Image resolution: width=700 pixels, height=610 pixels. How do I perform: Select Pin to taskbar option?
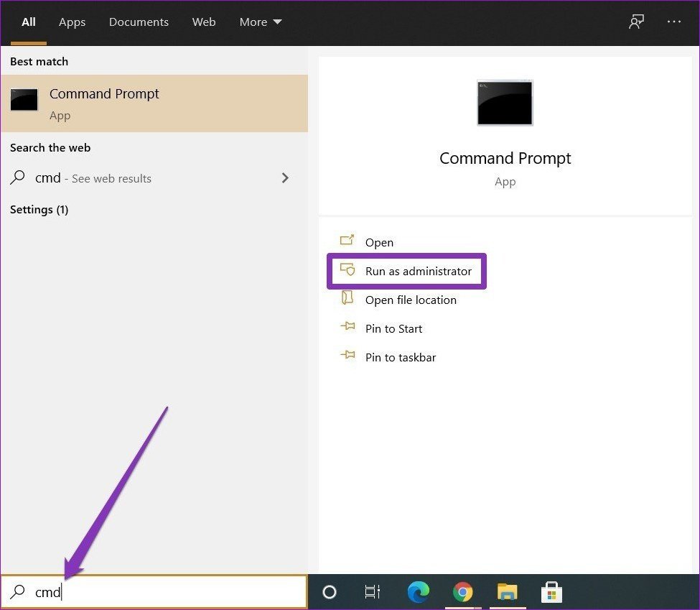pos(400,357)
